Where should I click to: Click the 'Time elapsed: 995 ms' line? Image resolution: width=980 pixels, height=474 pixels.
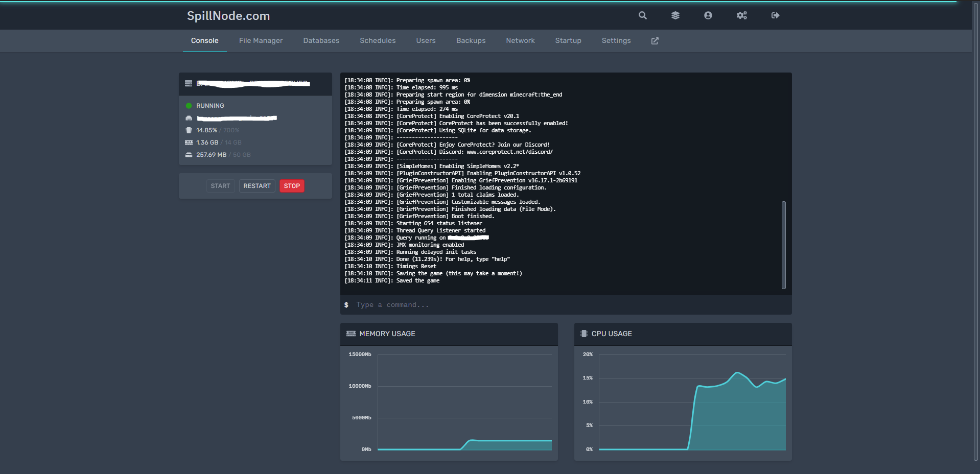tap(401, 87)
